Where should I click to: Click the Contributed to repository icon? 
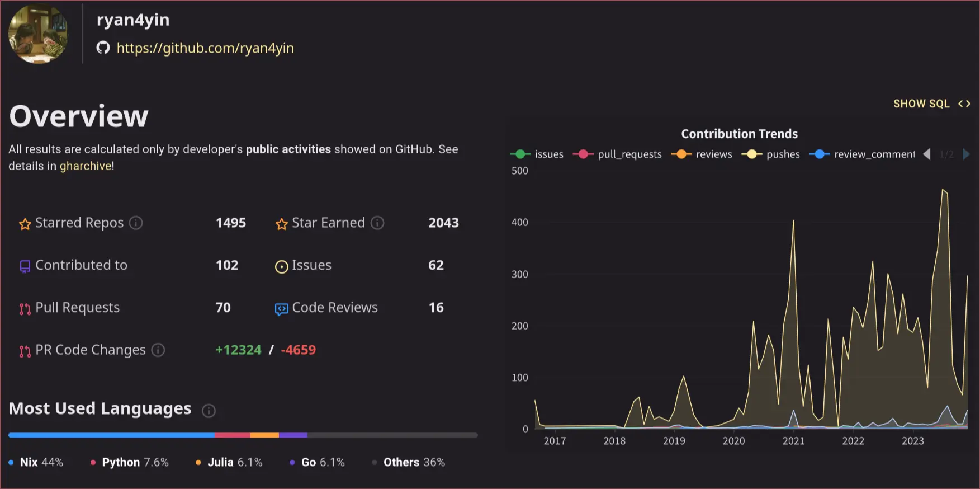[x=25, y=267]
